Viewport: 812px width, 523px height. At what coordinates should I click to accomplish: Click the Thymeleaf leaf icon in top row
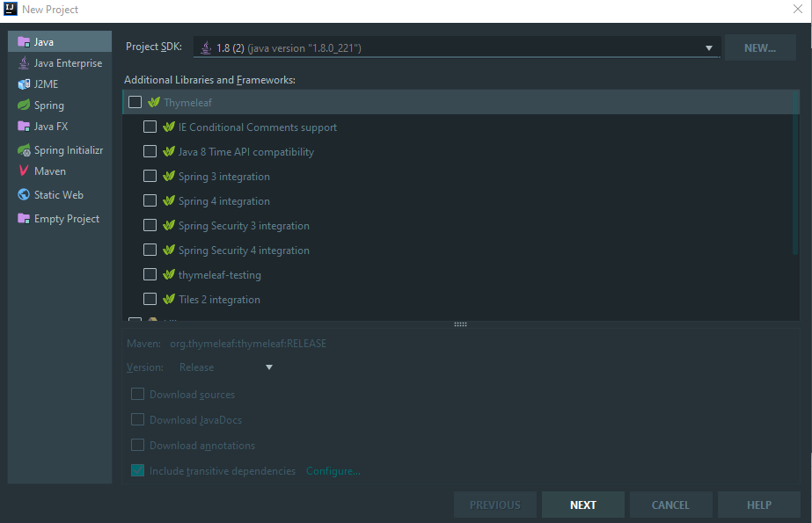click(154, 102)
